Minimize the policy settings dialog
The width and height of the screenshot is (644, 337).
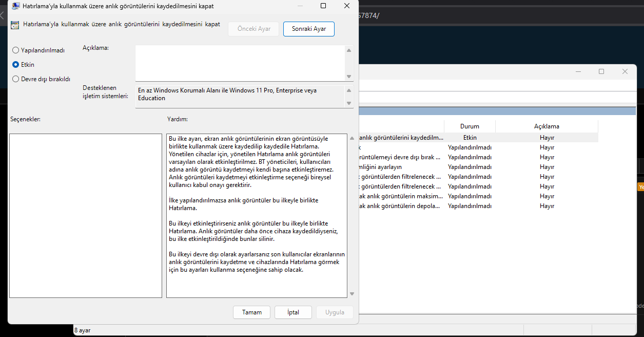point(299,6)
